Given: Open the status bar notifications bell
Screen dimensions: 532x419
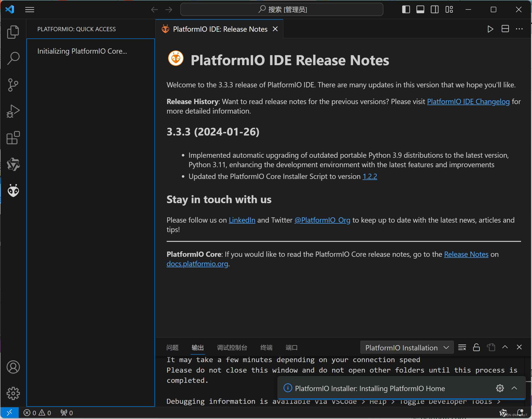Looking at the screenshot, I should [x=520, y=413].
